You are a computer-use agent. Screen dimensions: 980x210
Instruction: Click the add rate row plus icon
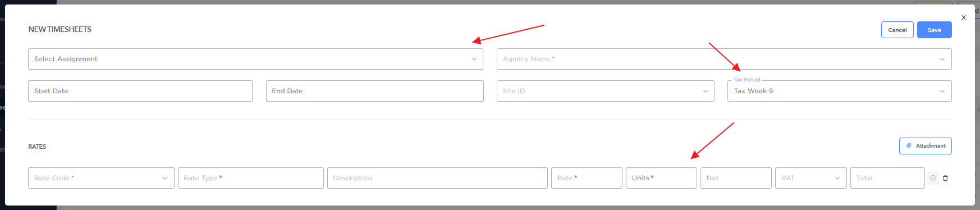pos(933,178)
